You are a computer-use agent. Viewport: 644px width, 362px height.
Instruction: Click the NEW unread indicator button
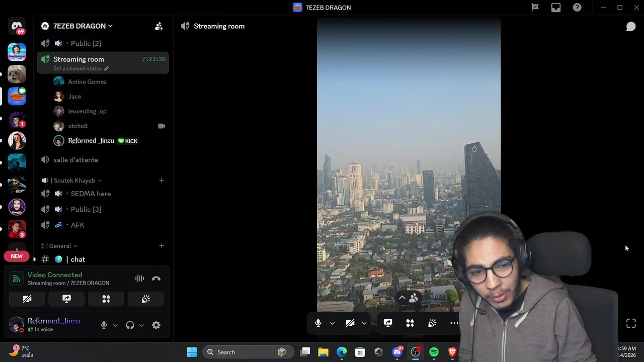(x=17, y=256)
